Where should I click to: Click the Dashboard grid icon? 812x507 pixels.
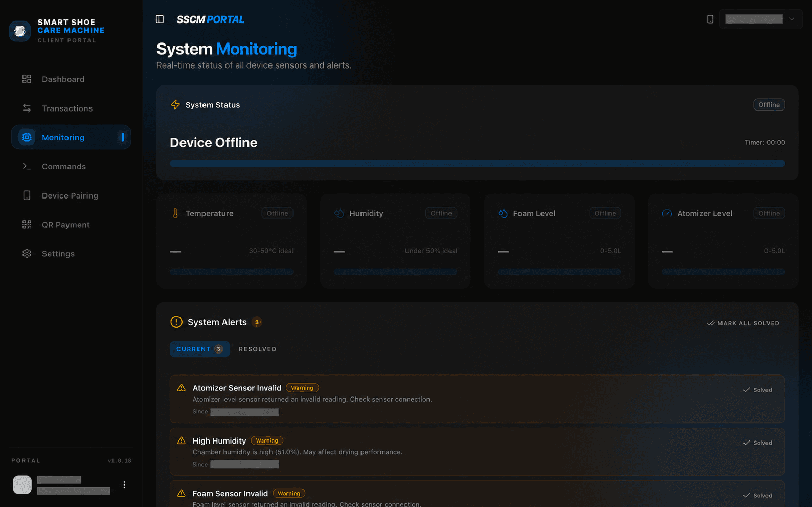[27, 79]
